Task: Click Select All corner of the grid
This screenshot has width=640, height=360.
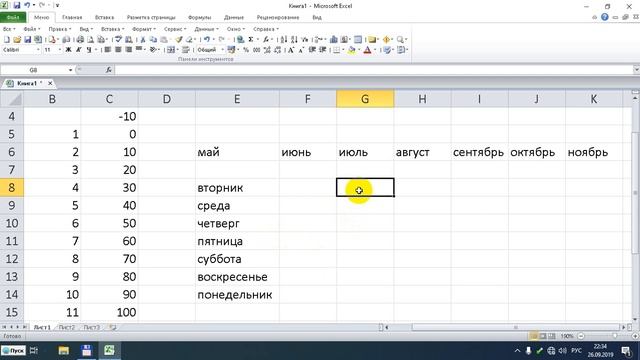Action: [12, 99]
